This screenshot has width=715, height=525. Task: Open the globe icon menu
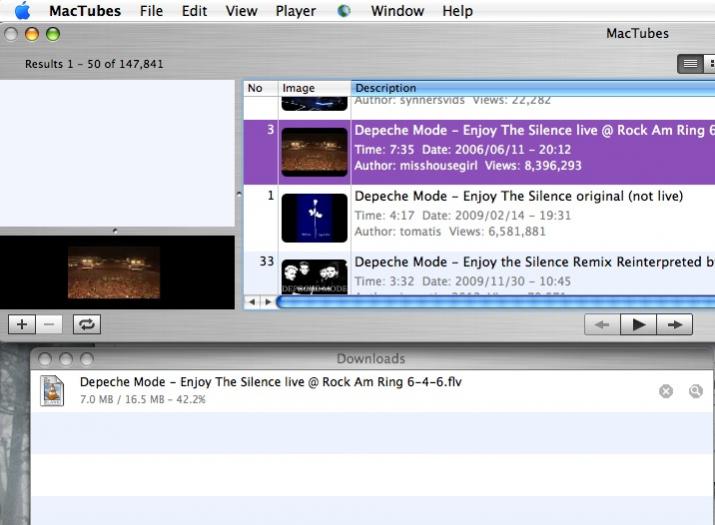tap(344, 10)
